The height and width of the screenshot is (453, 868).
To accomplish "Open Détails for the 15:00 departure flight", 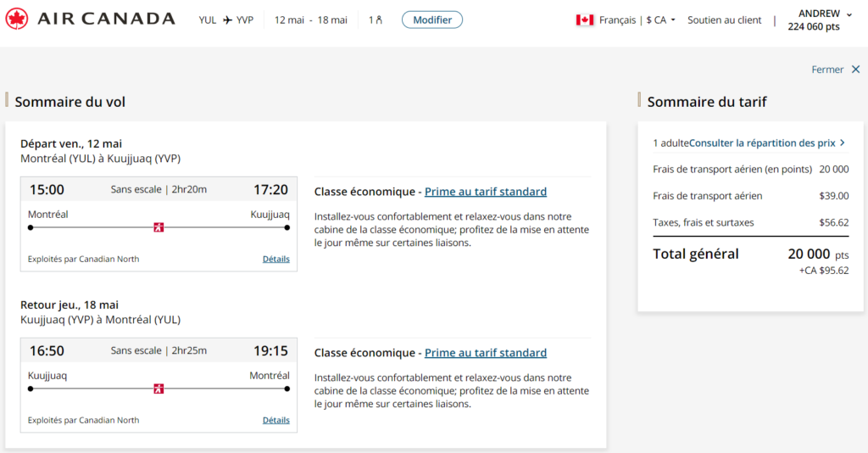I will 275,259.
